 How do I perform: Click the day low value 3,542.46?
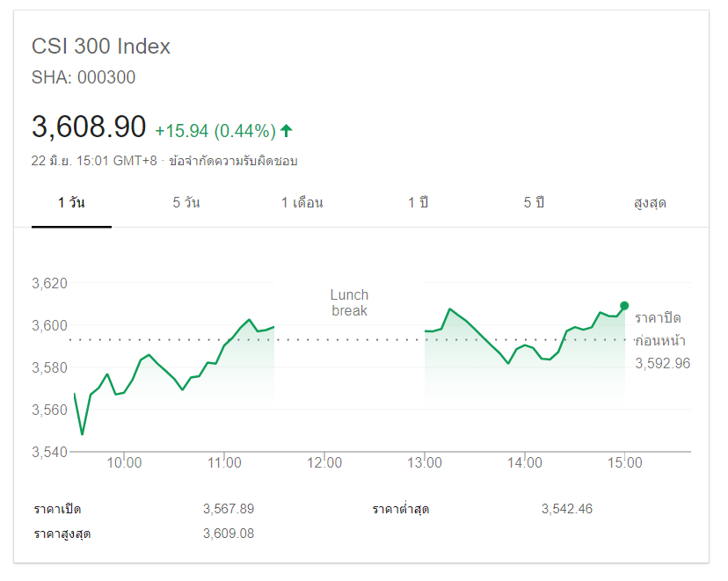pos(567,509)
